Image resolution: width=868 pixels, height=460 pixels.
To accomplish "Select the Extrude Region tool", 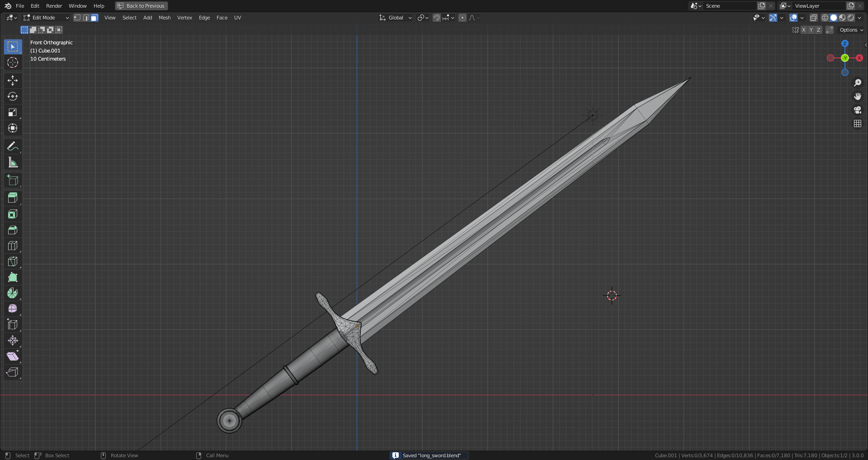I will [x=13, y=198].
